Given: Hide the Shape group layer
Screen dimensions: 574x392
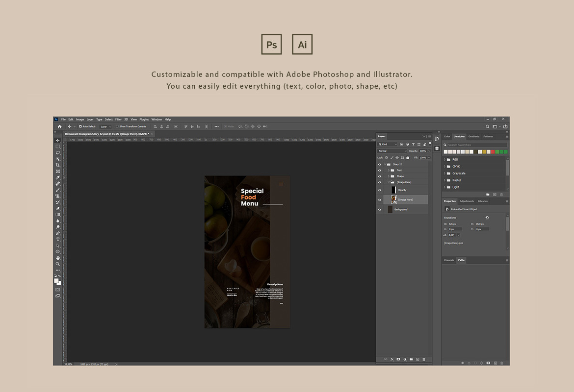Looking at the screenshot, I should tap(380, 176).
